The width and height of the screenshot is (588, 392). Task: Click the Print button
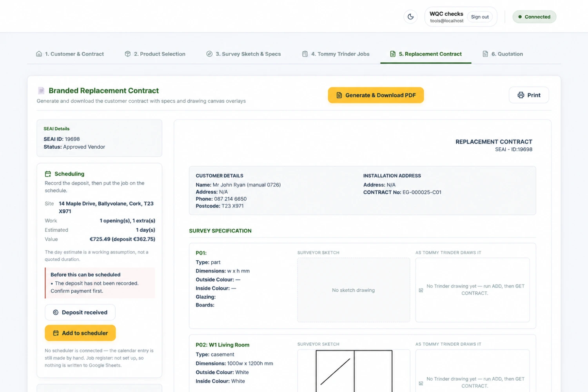(x=529, y=95)
